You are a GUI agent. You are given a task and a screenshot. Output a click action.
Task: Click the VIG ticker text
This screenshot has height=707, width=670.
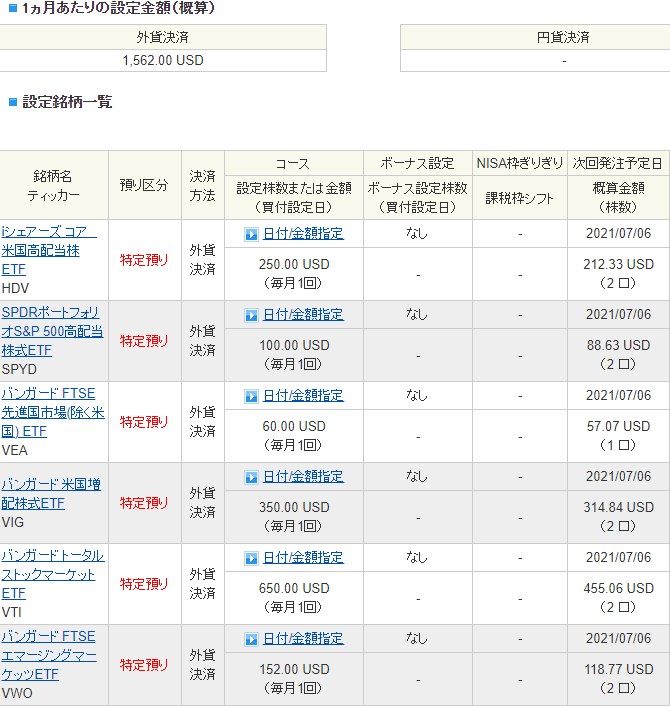pyautogui.click(x=13, y=522)
